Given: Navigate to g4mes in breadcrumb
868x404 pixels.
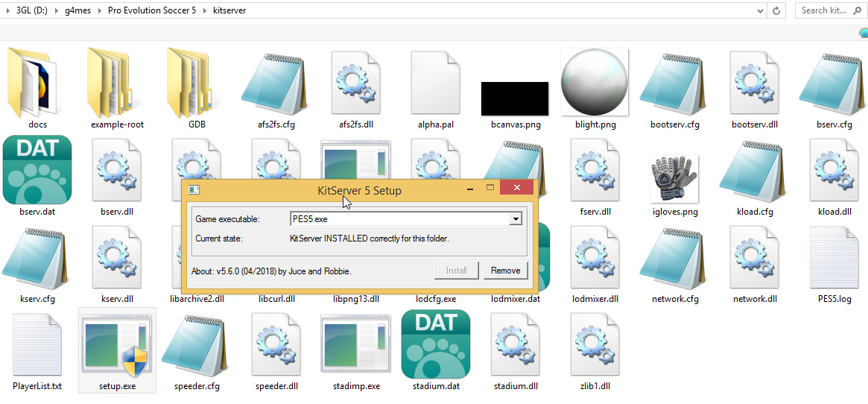Looking at the screenshot, I should pyautogui.click(x=79, y=10).
